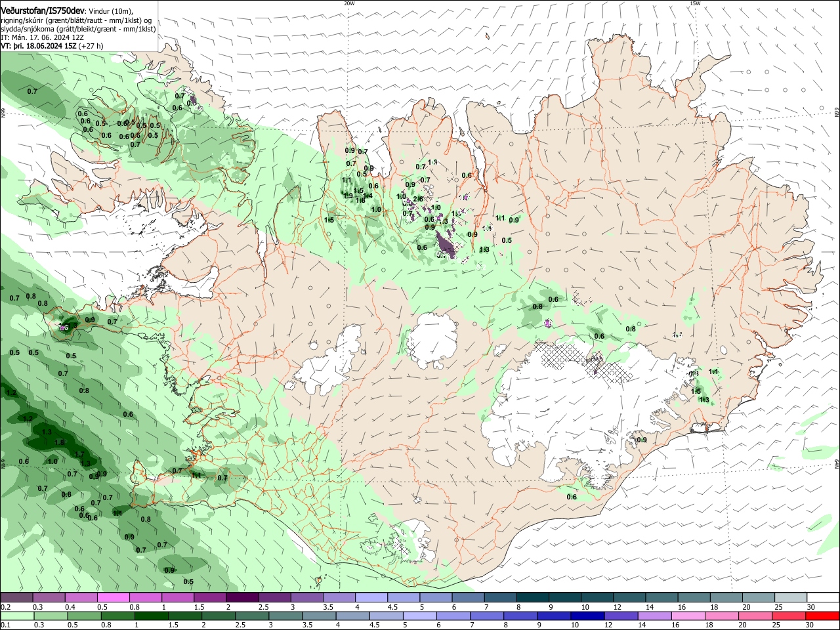Select the 'IT: Mán. 17. 06. 2024 12Z' line
Screen dimensions: 840x630
42,37
